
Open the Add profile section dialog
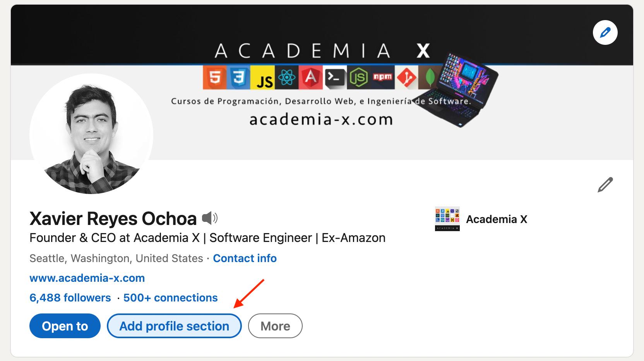(174, 326)
